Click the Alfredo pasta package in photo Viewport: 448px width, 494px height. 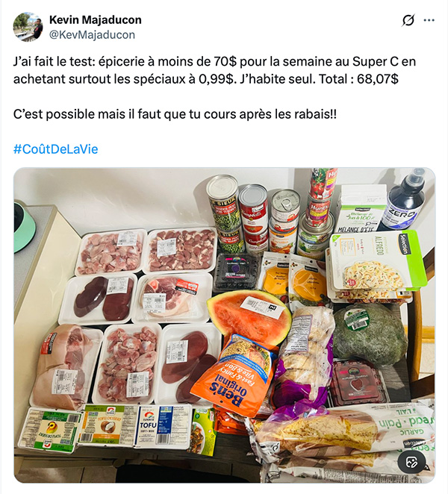[376, 261]
